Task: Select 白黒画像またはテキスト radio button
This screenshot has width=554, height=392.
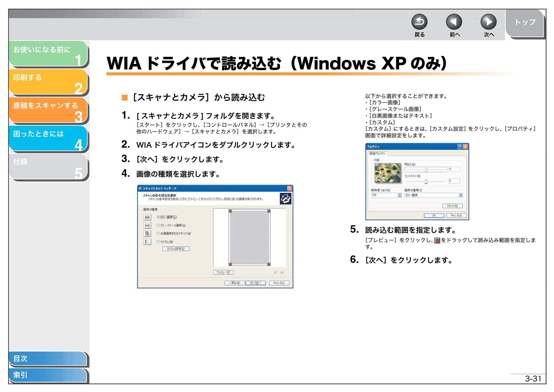Action: pyautogui.click(x=158, y=233)
